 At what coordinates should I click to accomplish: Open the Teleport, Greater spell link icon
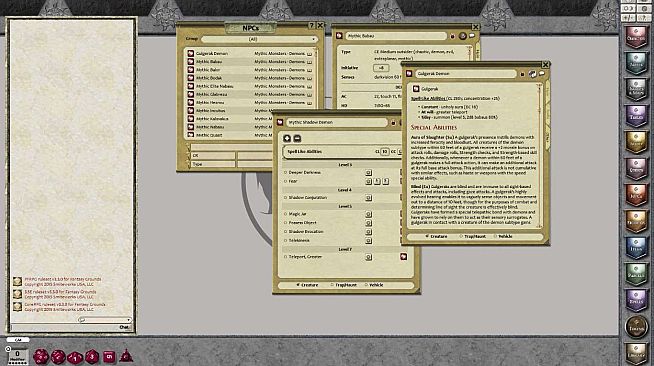point(403,257)
